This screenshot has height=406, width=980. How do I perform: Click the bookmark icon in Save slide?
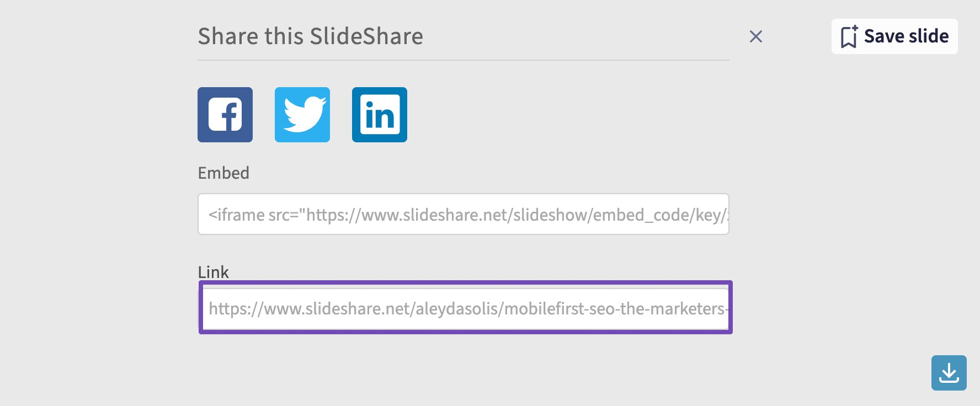pos(849,36)
